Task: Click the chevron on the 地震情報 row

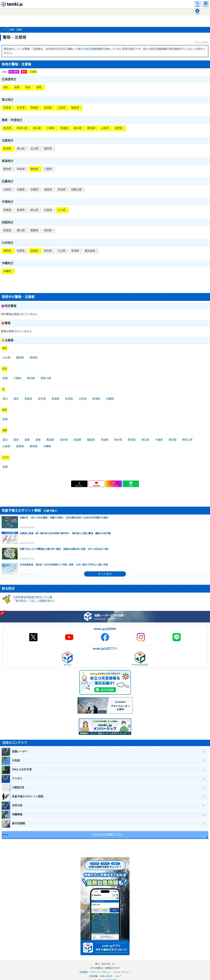Action: tap(203, 815)
